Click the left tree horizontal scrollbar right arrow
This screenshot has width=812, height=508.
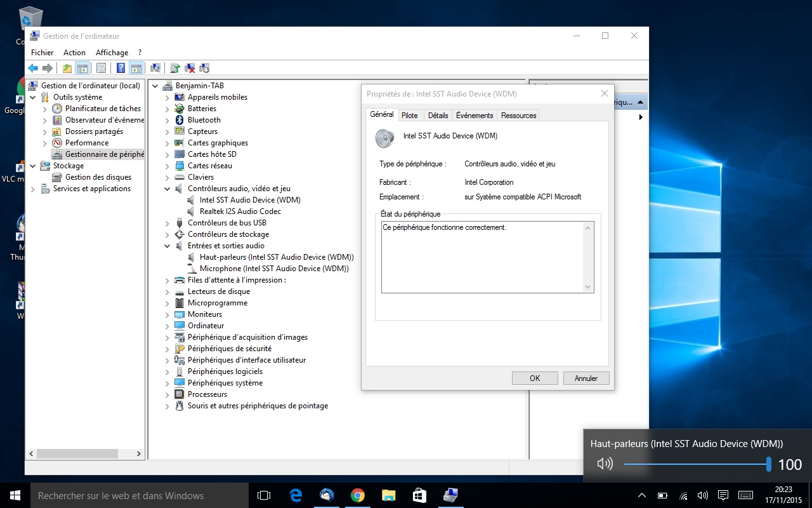tap(139, 453)
